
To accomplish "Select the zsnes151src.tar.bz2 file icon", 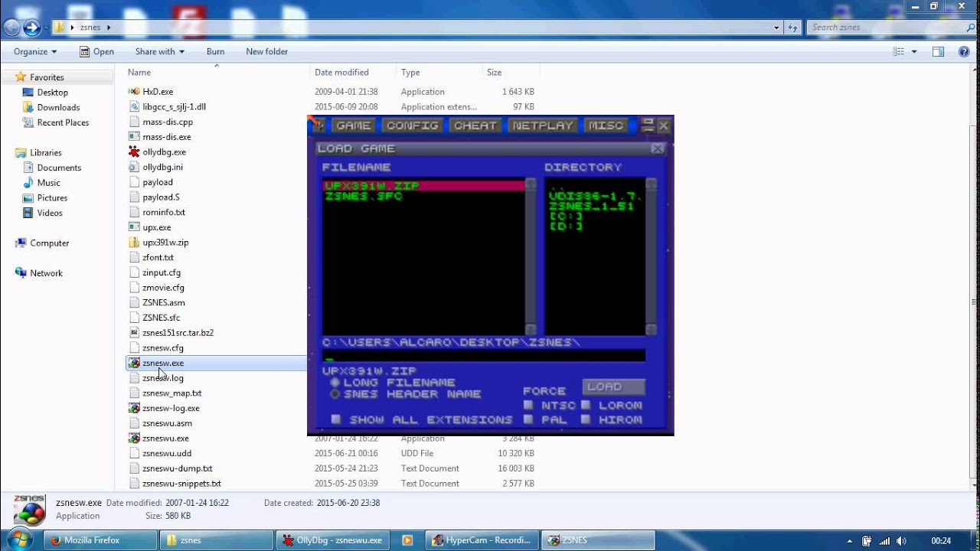I will (x=135, y=333).
